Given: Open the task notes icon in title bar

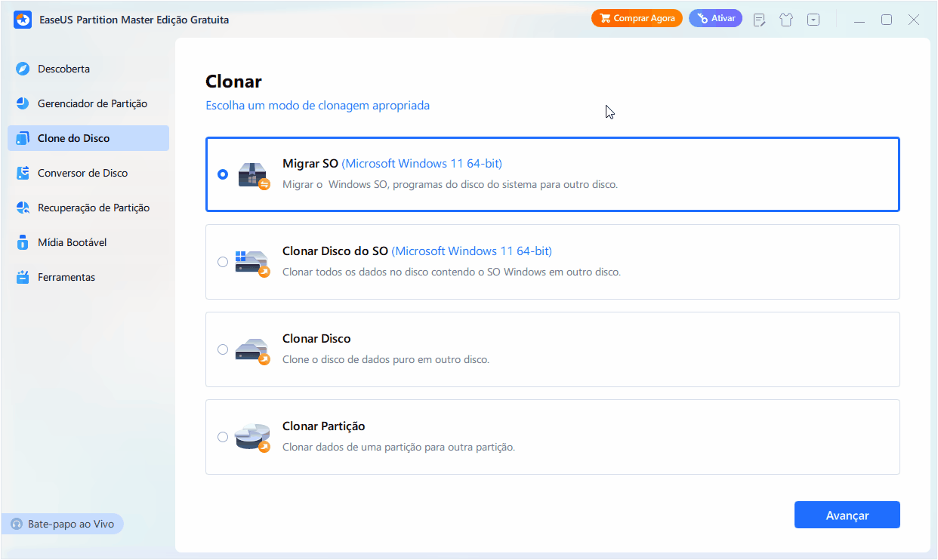Looking at the screenshot, I should tap(760, 20).
